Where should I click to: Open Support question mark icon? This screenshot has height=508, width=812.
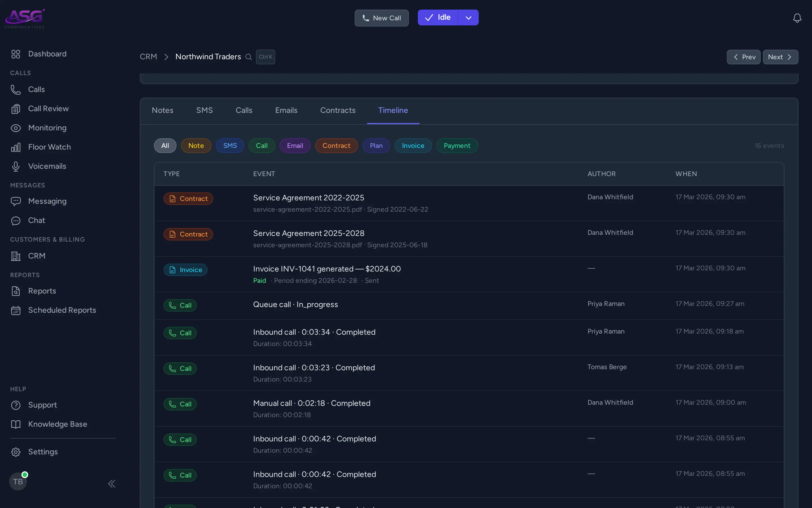(16, 405)
